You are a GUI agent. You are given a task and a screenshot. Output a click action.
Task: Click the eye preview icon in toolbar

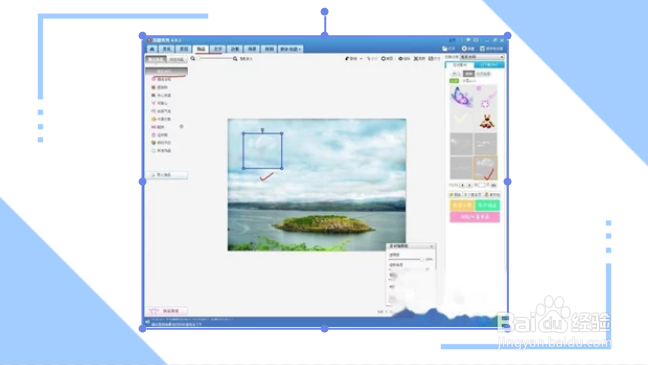coord(400,59)
